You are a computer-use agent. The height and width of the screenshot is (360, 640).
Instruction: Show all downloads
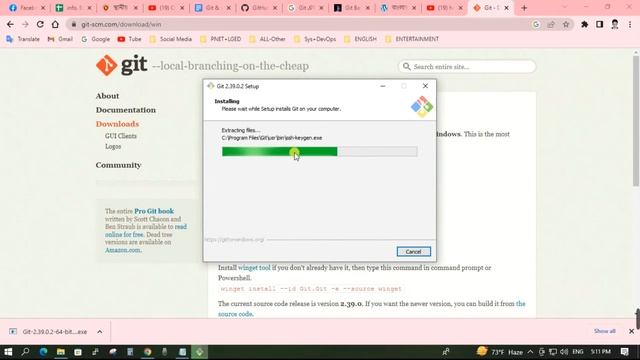(x=604, y=331)
